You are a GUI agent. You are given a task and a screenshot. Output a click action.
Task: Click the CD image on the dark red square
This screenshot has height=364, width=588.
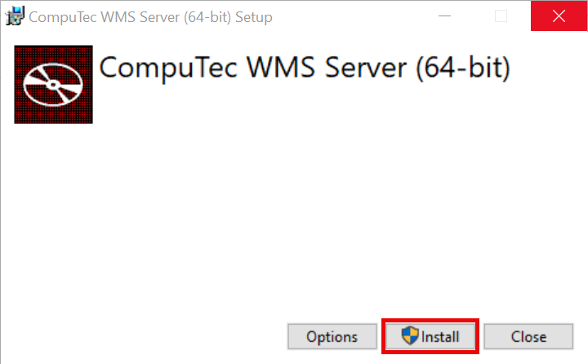pyautogui.click(x=54, y=85)
